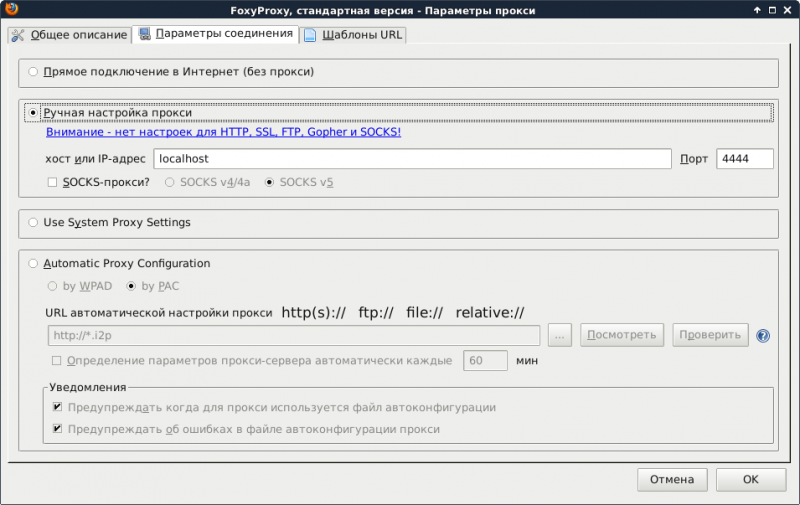Viewport: 800px width, 505px height.
Task: Choose Use System Proxy Settings option
Action: (34, 222)
